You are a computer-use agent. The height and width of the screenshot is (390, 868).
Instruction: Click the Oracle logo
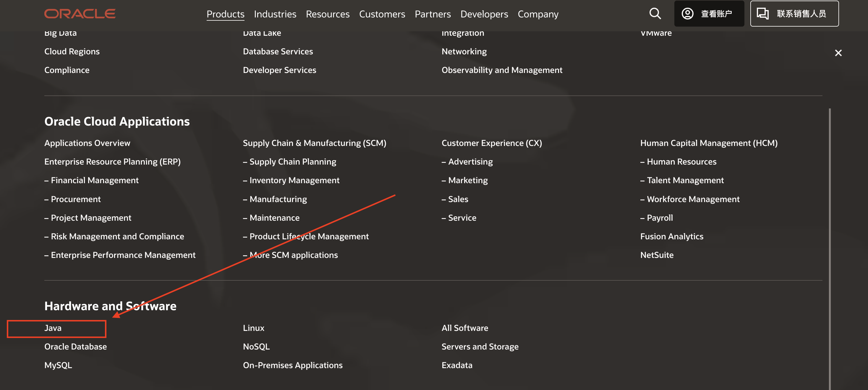pyautogui.click(x=80, y=14)
